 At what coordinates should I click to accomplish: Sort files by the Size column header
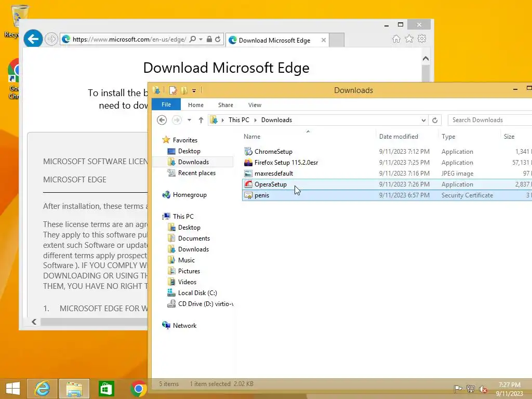coord(509,137)
